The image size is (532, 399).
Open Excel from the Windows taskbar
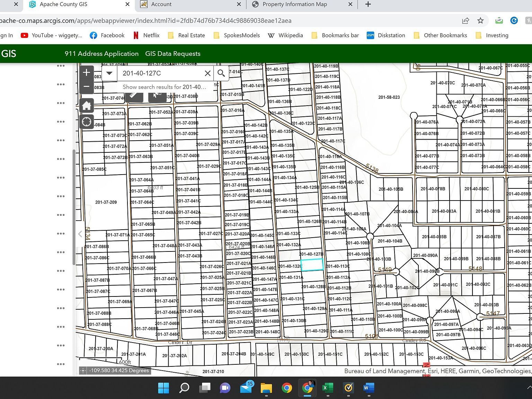click(x=327, y=388)
